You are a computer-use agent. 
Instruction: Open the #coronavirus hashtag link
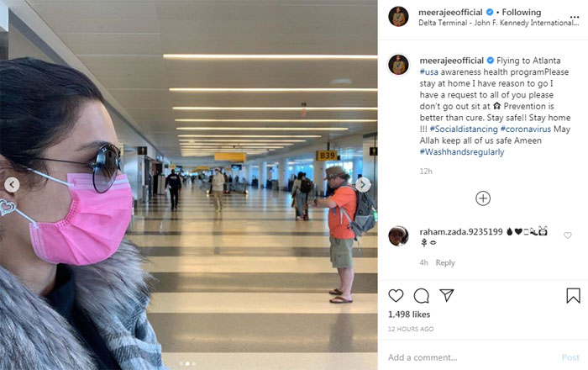click(525, 129)
